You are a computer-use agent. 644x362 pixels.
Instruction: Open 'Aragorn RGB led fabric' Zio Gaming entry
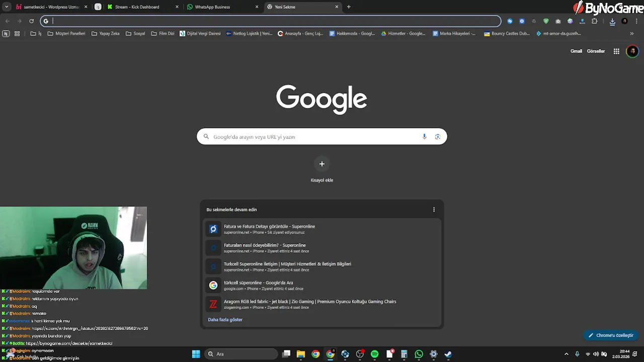(322, 304)
